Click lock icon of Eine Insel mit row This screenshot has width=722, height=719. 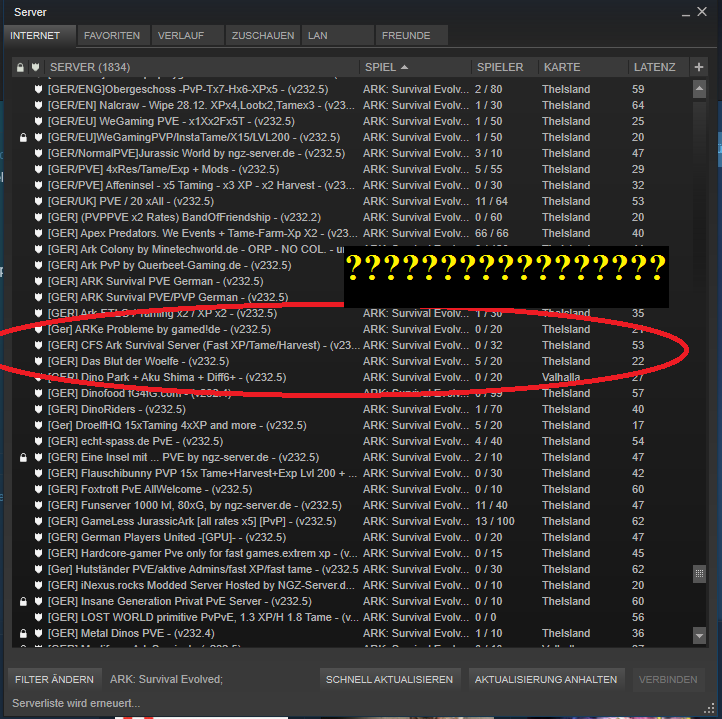23,457
